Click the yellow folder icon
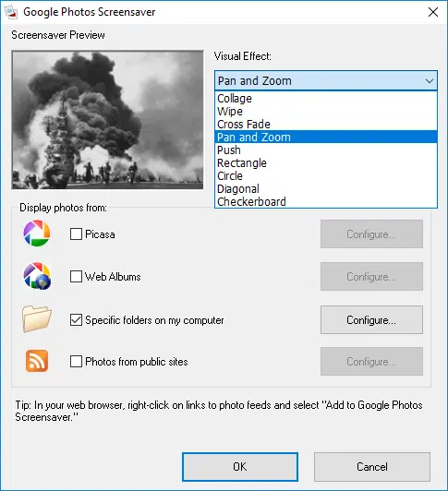Viewport: 448px width, 491px height. 37,318
